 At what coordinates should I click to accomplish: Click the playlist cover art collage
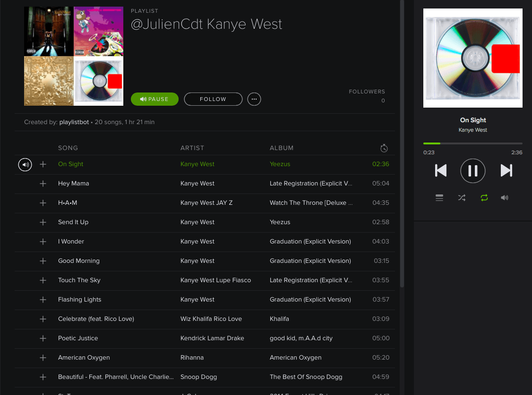[x=74, y=56]
